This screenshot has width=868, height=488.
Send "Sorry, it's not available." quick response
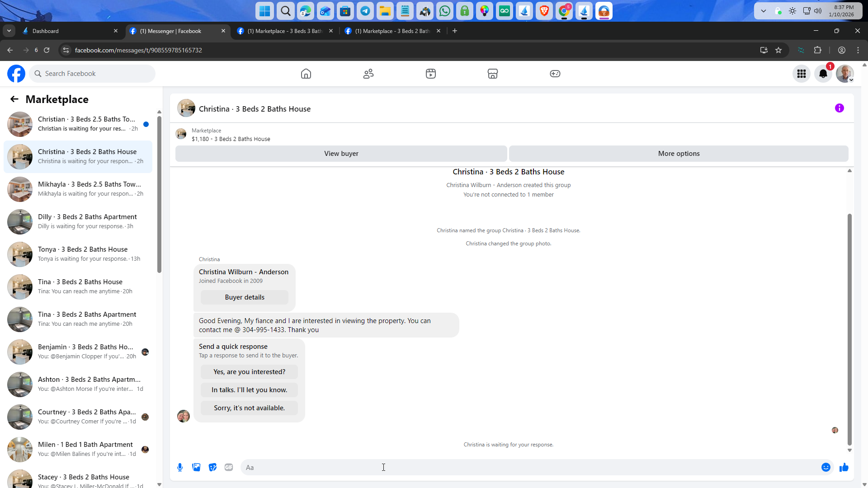click(249, 408)
